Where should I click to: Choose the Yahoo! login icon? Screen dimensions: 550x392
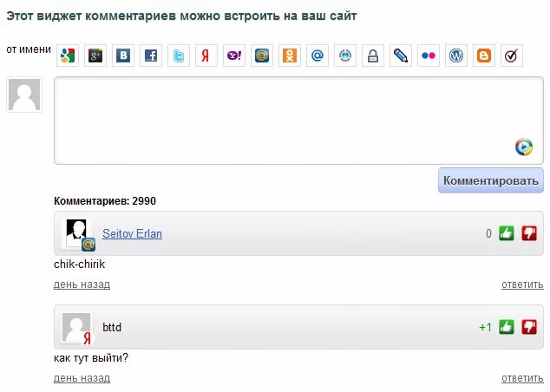pyautogui.click(x=234, y=56)
